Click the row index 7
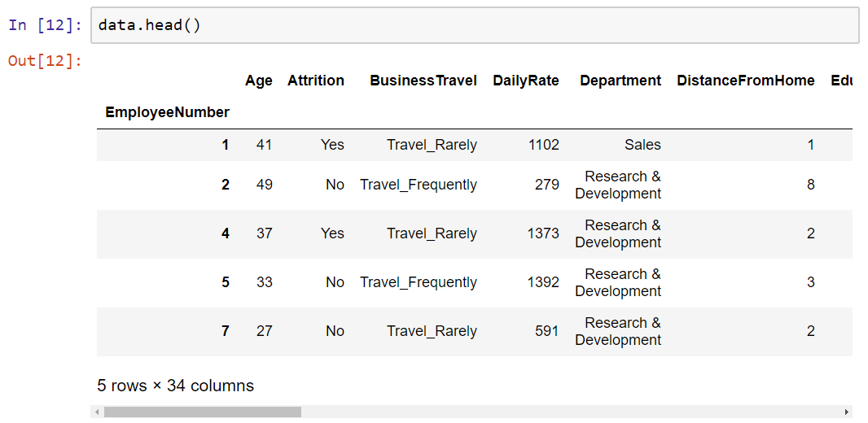 coord(225,331)
